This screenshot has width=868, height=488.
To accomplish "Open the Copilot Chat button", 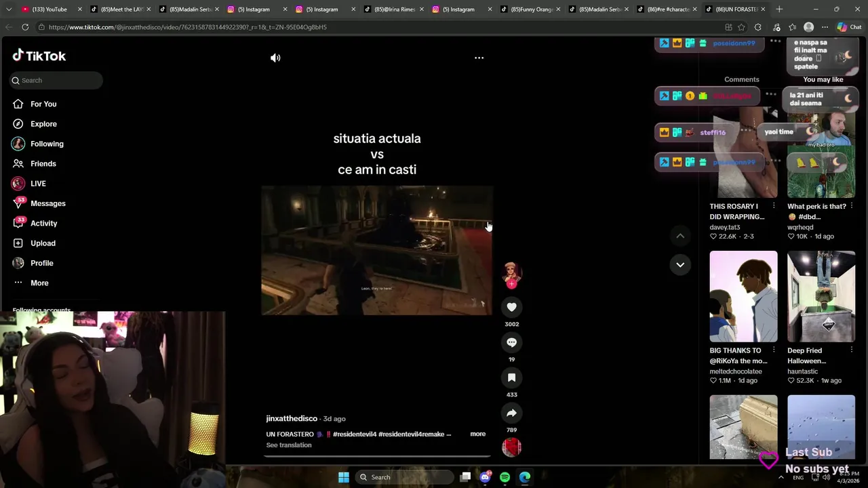I will [x=848, y=27].
